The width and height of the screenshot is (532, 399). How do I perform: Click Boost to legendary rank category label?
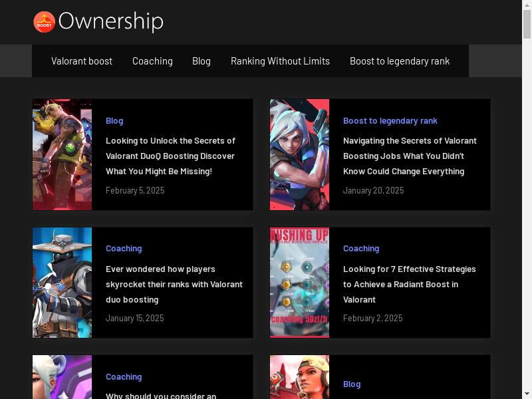tap(390, 121)
